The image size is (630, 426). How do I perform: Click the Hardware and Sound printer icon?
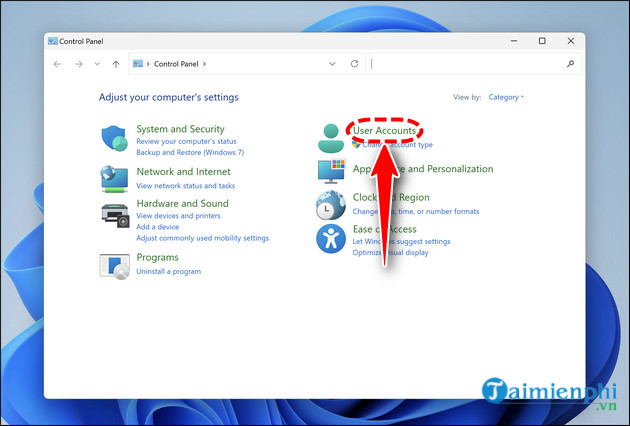click(x=115, y=216)
